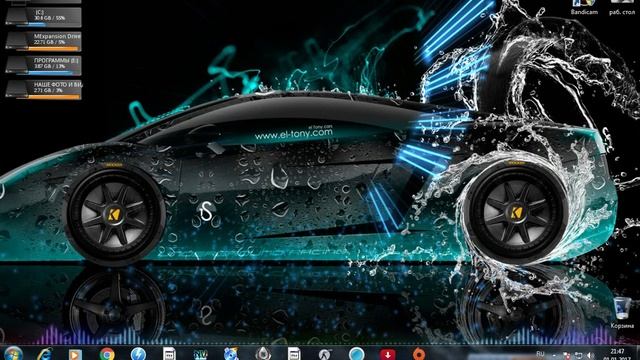Launch the Half-Life lambda icon on taskbar
The width and height of the screenshot is (640, 360).
click(x=324, y=354)
